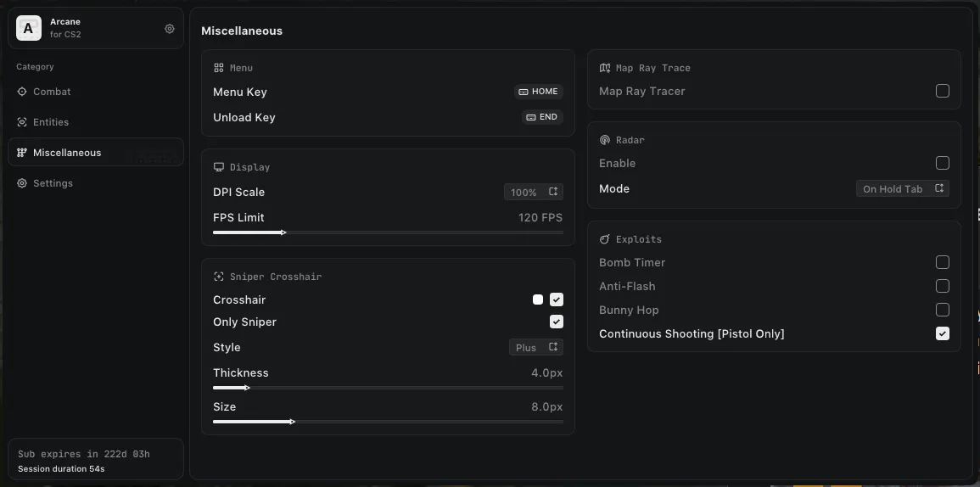This screenshot has width=980, height=487.
Task: Click the Entities icon in sidebar
Action: 22,122
